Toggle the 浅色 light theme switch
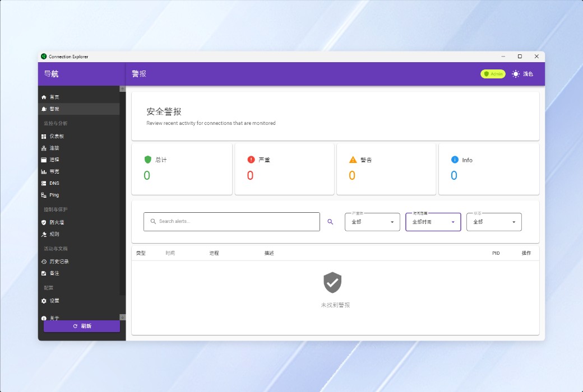Image resolution: width=583 pixels, height=392 pixels. [522, 74]
